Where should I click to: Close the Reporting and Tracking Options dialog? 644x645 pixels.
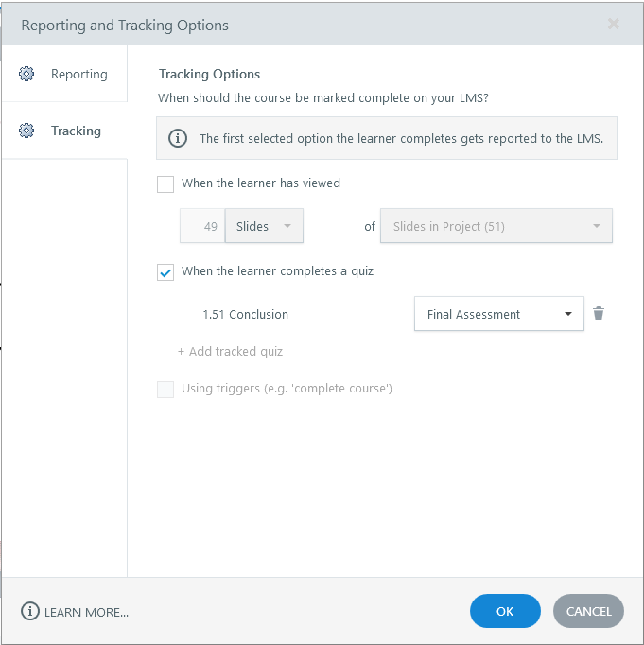[x=614, y=25]
